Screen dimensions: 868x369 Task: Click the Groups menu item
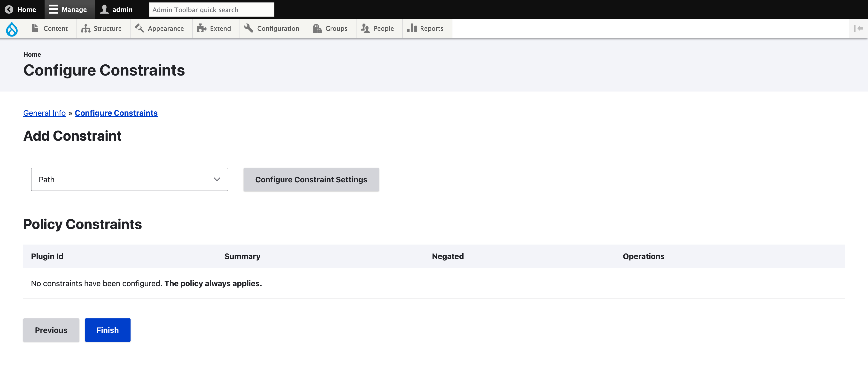click(336, 28)
